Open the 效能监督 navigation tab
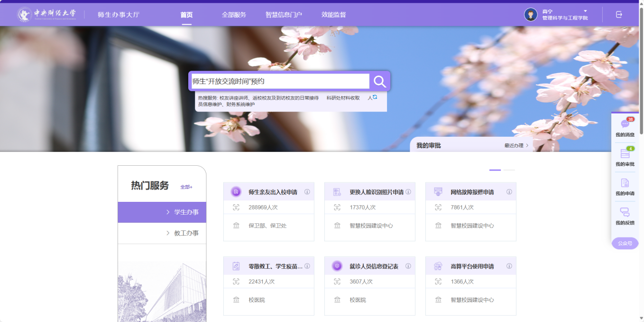 [x=333, y=15]
